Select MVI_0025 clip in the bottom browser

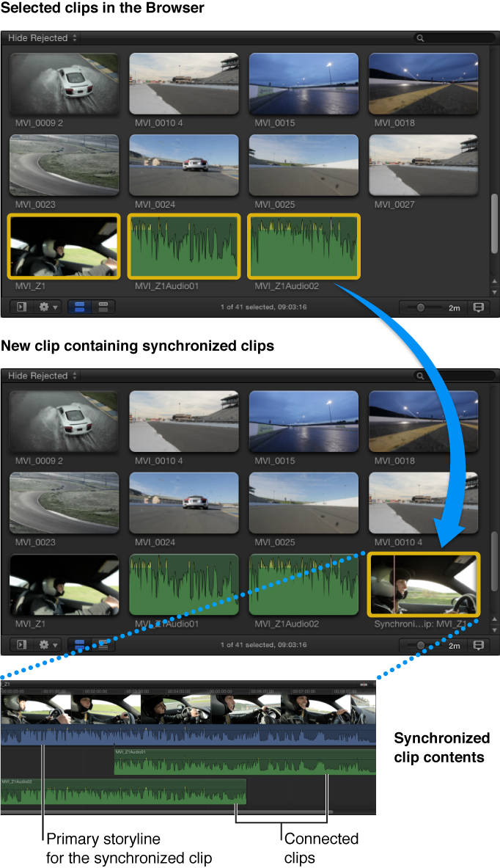click(304, 503)
